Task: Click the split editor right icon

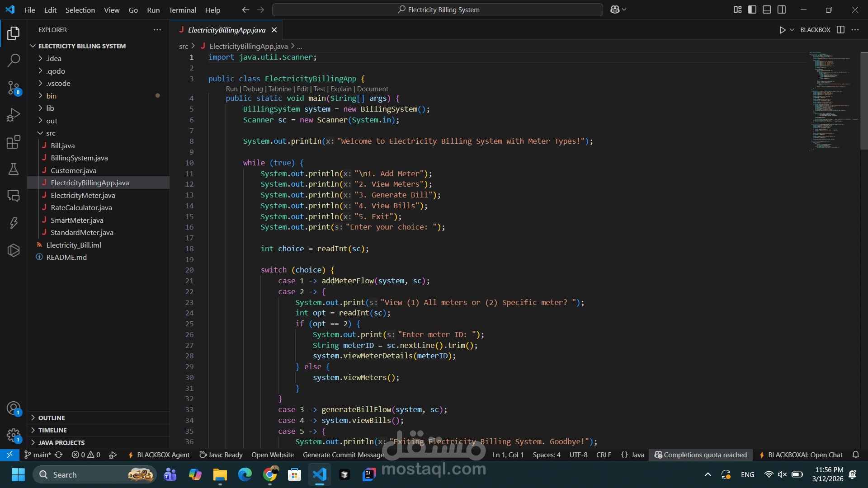Action: coord(840,30)
